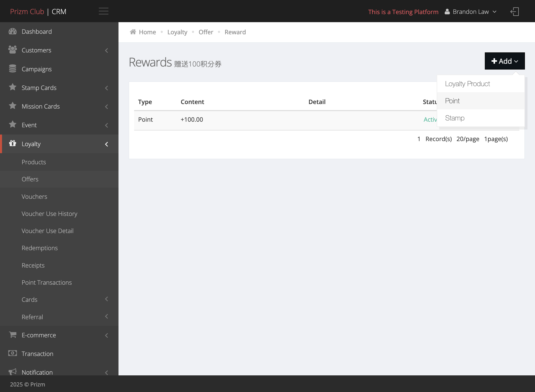Click the Mission Cards star icon
The width and height of the screenshot is (535, 392).
coord(13,106)
